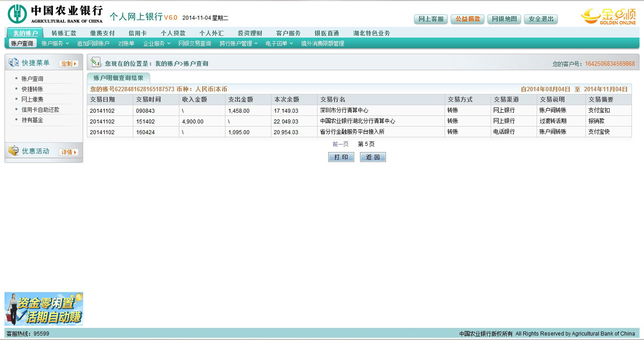Click the 优惠活动 promotions icon
This screenshot has height=340, width=644.
14,151
